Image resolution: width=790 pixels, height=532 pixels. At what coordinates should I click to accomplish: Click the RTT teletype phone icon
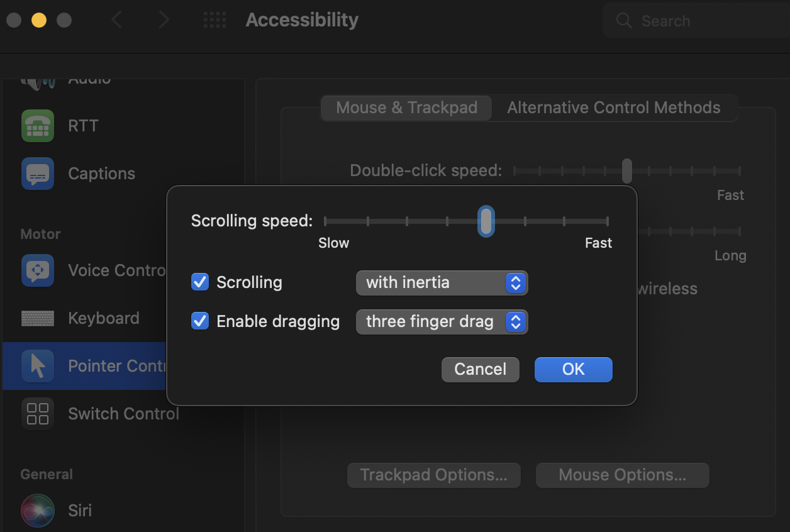coord(38,126)
